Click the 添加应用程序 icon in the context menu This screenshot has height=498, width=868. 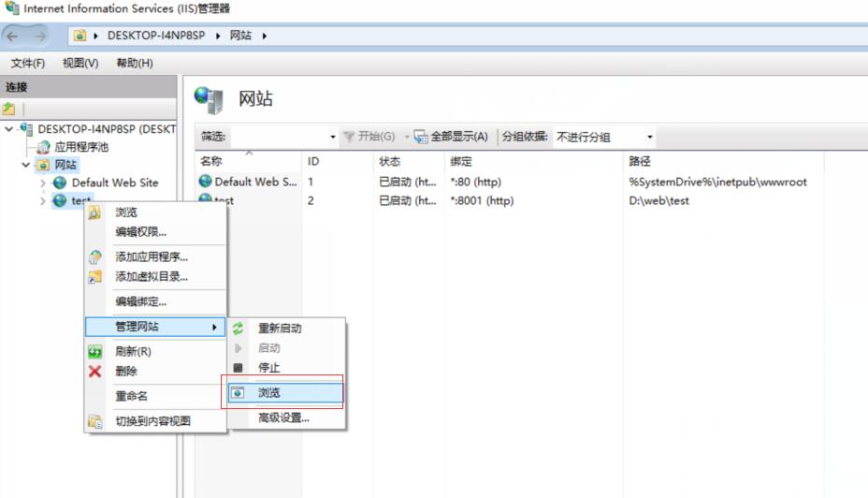[x=94, y=257]
